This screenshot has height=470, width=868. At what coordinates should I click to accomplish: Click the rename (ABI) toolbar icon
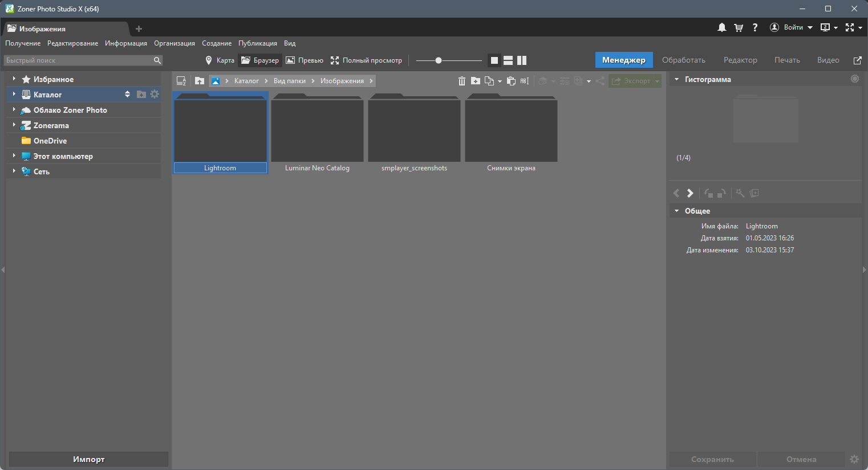point(525,80)
